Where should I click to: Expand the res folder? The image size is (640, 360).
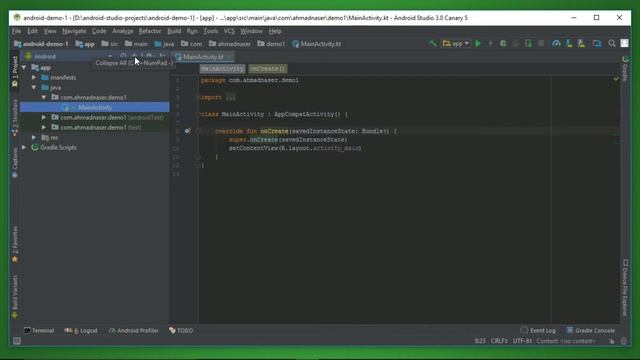pos(34,138)
